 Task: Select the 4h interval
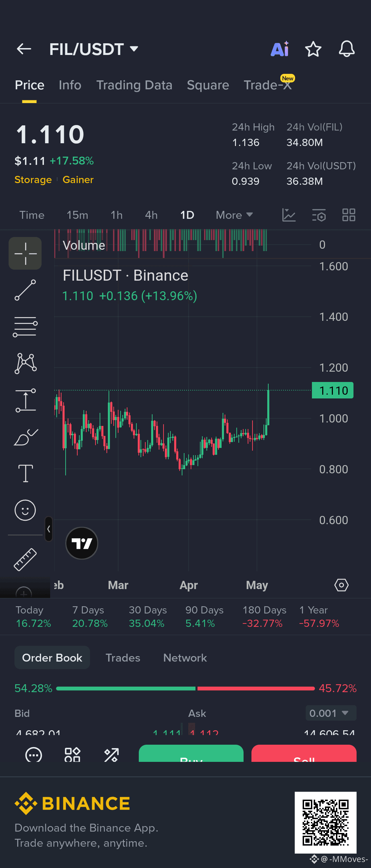click(x=151, y=215)
